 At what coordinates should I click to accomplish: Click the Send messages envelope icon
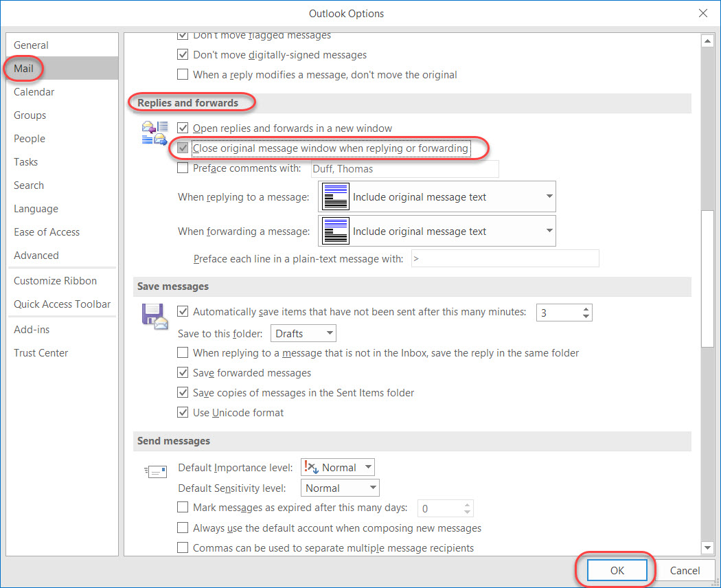tap(156, 471)
